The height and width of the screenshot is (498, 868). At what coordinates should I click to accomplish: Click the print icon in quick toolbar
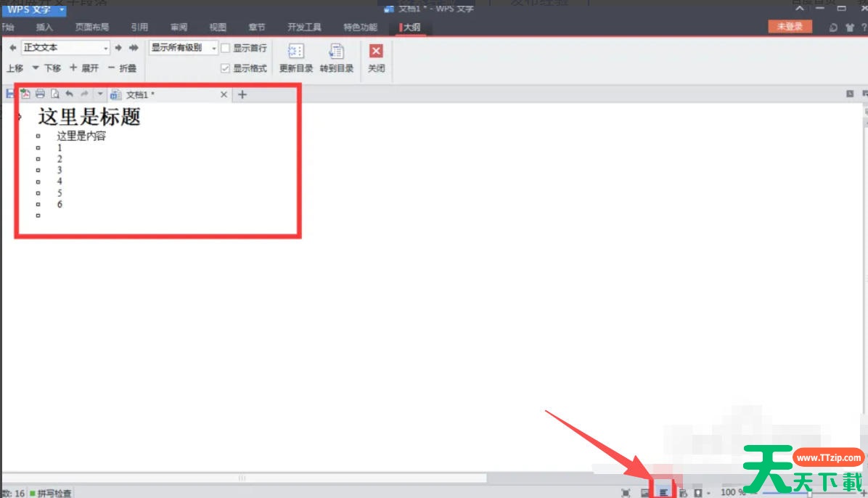click(40, 94)
